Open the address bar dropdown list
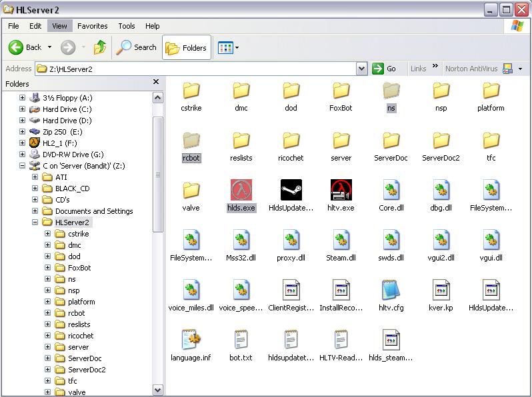Viewport: 532px width, 397px height. point(362,69)
